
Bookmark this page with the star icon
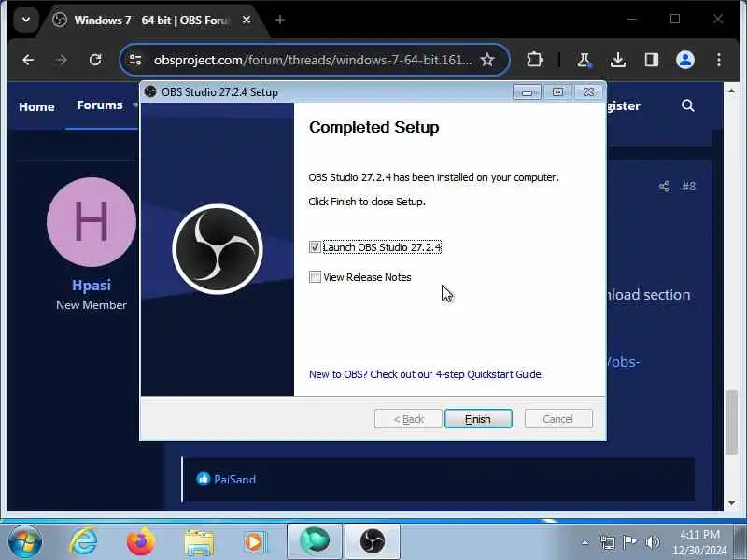point(487,60)
